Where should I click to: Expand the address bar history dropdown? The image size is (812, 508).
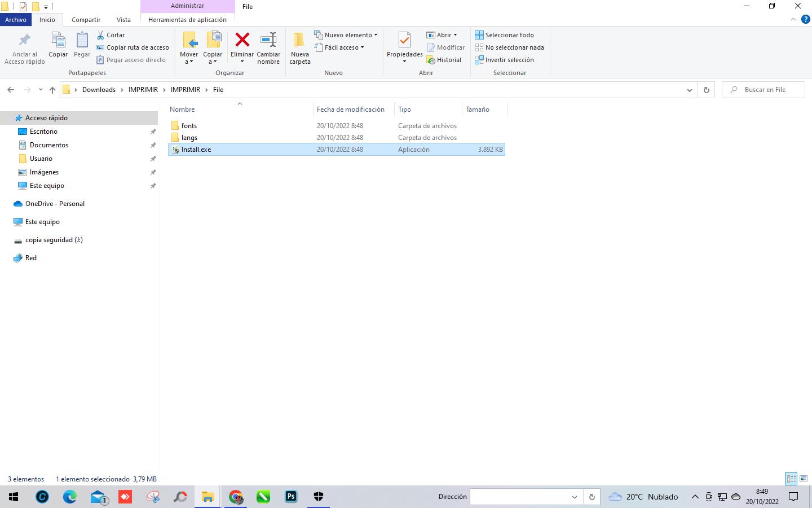point(689,90)
